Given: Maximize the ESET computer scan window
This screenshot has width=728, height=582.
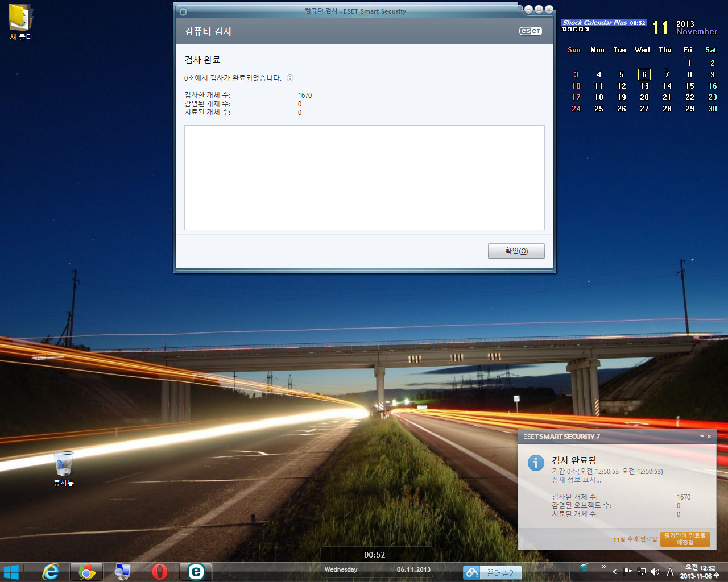Looking at the screenshot, I should tap(539, 9).
